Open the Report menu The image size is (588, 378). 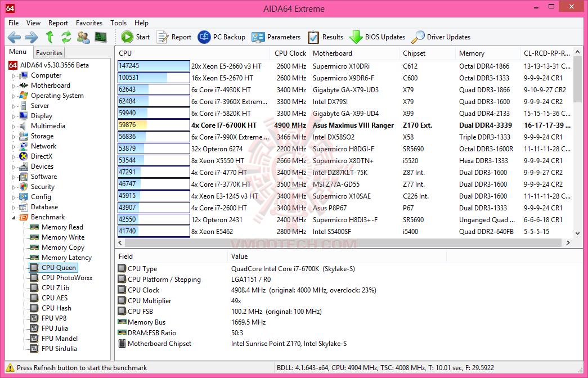[58, 23]
